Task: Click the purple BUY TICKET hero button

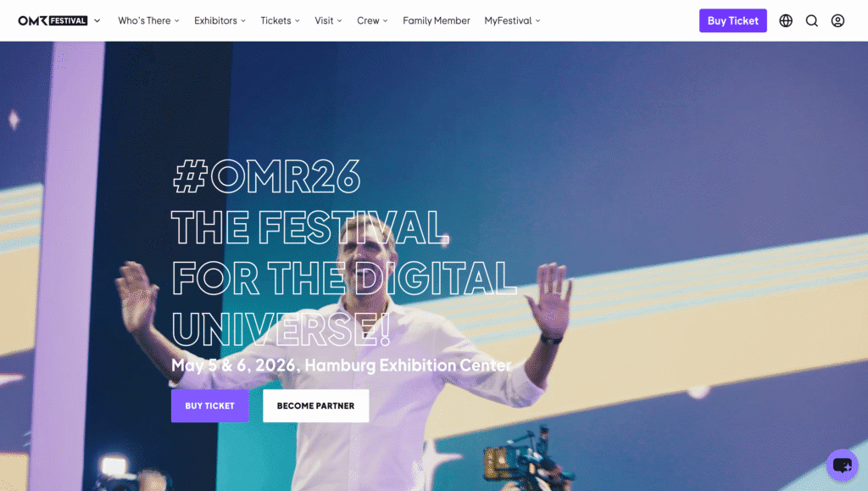Action: tap(210, 405)
